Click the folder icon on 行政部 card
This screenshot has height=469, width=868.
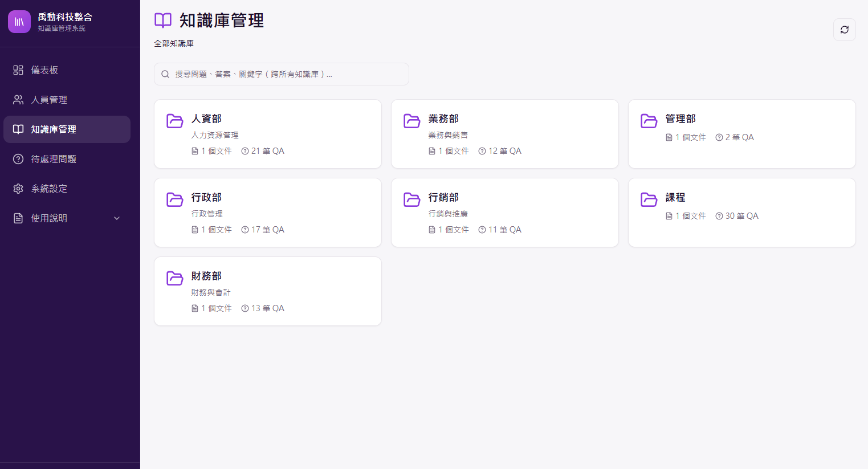point(174,199)
